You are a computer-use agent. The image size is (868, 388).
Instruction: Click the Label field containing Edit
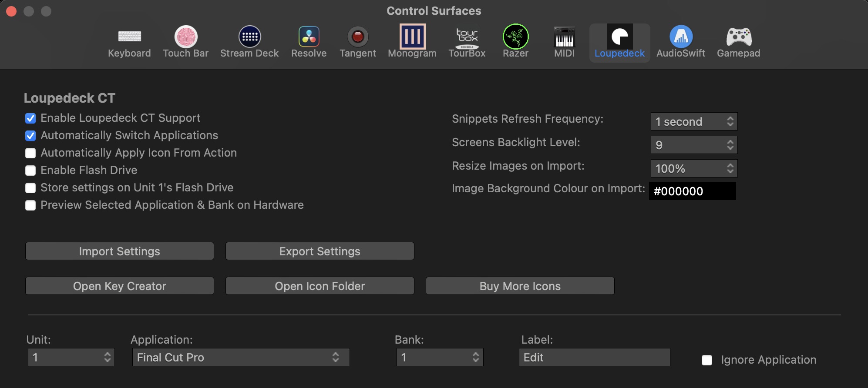pos(595,357)
